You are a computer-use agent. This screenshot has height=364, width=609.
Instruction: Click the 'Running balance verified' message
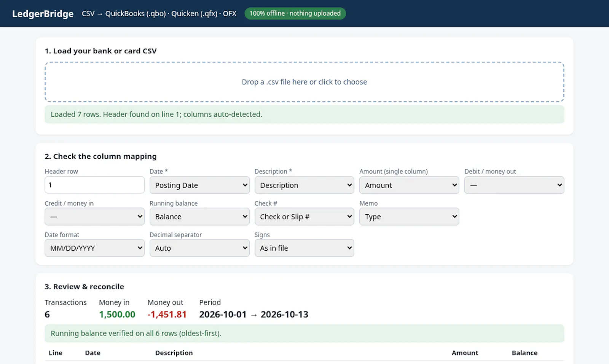pos(304,333)
